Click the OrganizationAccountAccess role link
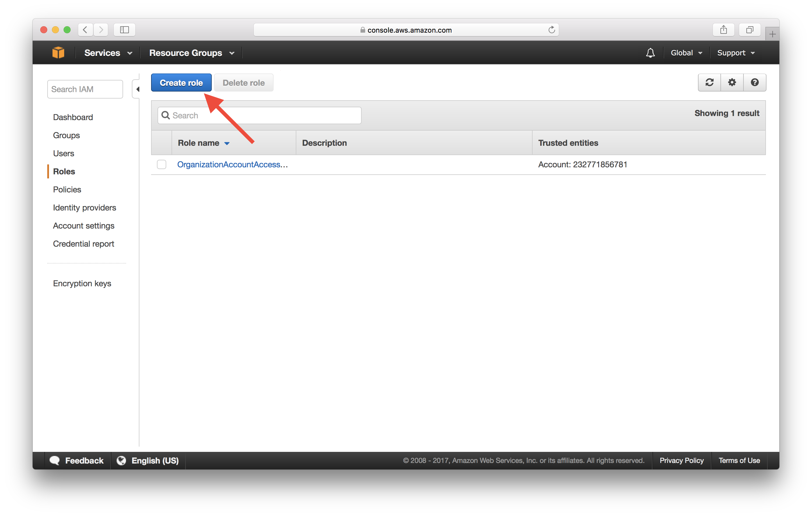812x516 pixels. click(232, 164)
